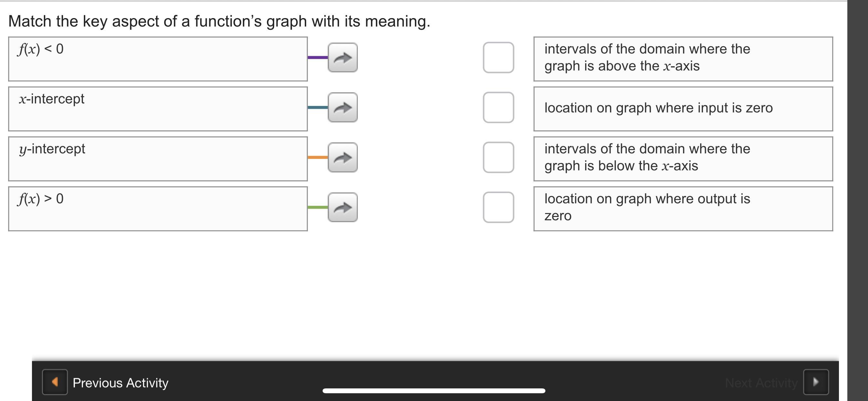Select the x-intercept tile
The width and height of the screenshot is (868, 401).
pos(158,109)
